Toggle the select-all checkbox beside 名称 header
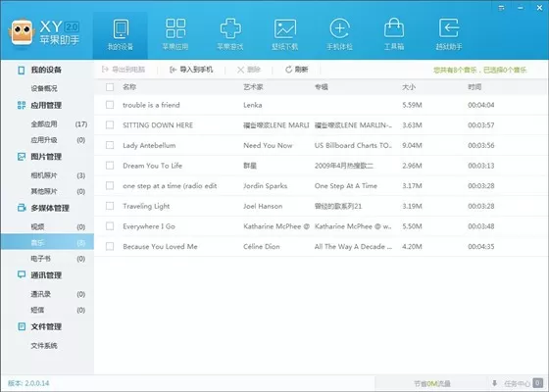Viewport: 549px width, 392px height. pos(110,87)
